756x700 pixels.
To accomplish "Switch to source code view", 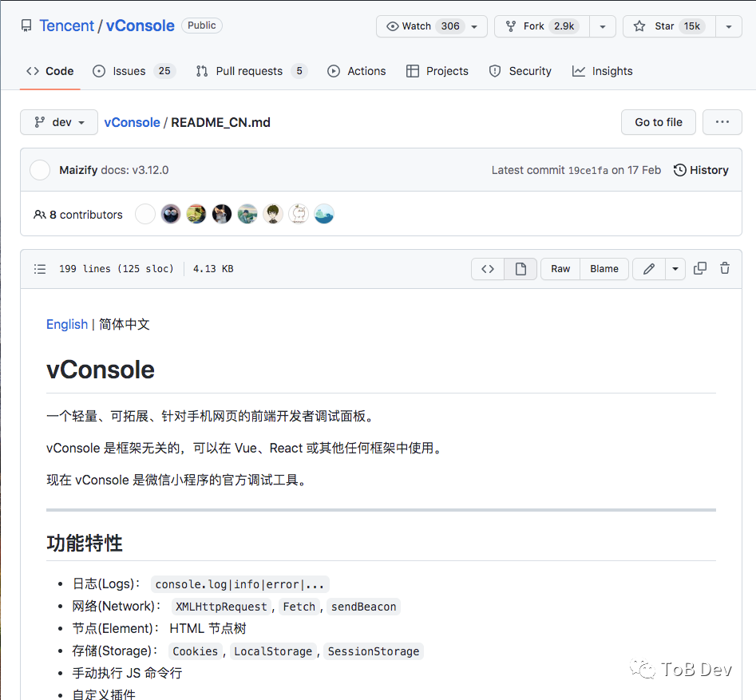I will 487,268.
